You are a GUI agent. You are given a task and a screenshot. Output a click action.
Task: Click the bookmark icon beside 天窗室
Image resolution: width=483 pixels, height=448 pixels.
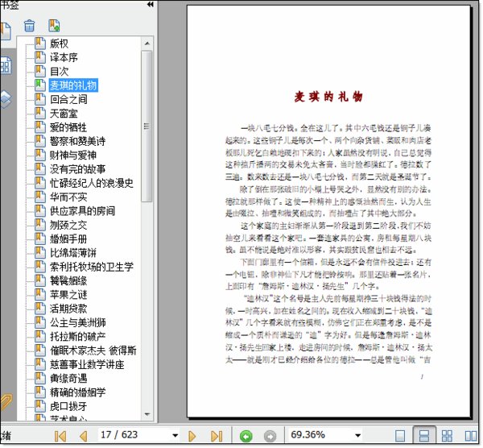(40, 113)
